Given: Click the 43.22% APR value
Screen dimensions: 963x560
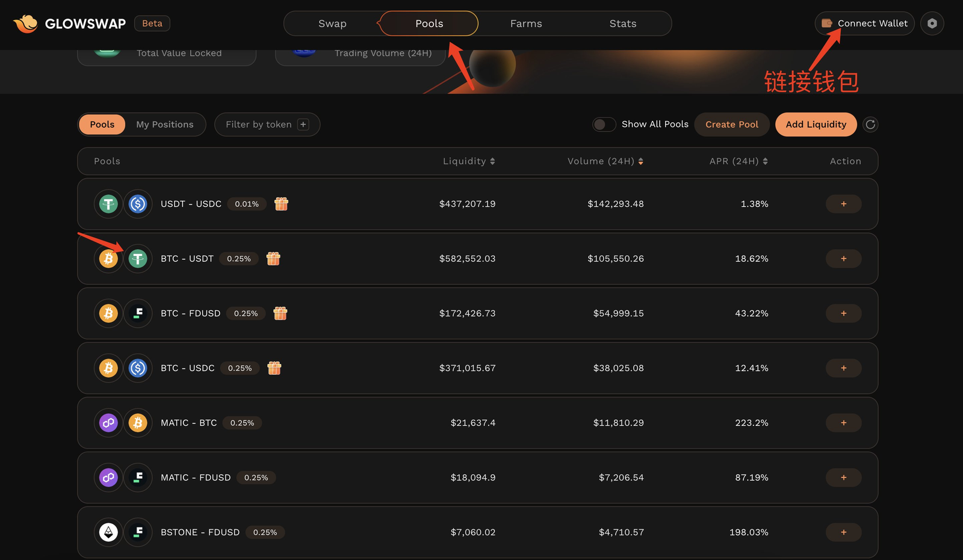Looking at the screenshot, I should pos(752,313).
